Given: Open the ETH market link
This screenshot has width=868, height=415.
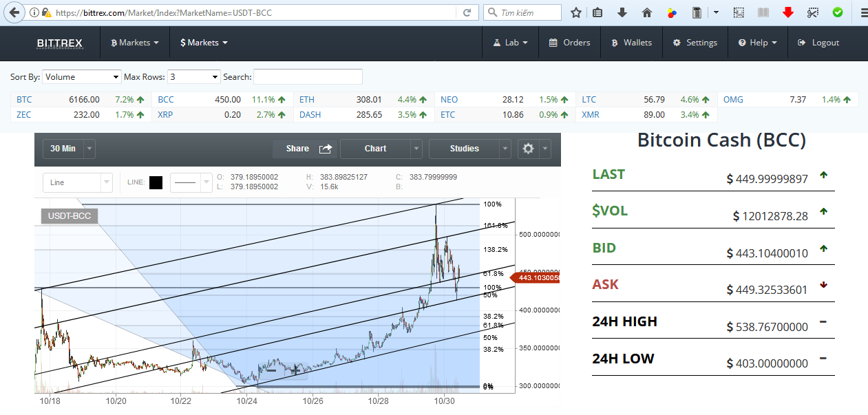Looking at the screenshot, I should point(307,100).
